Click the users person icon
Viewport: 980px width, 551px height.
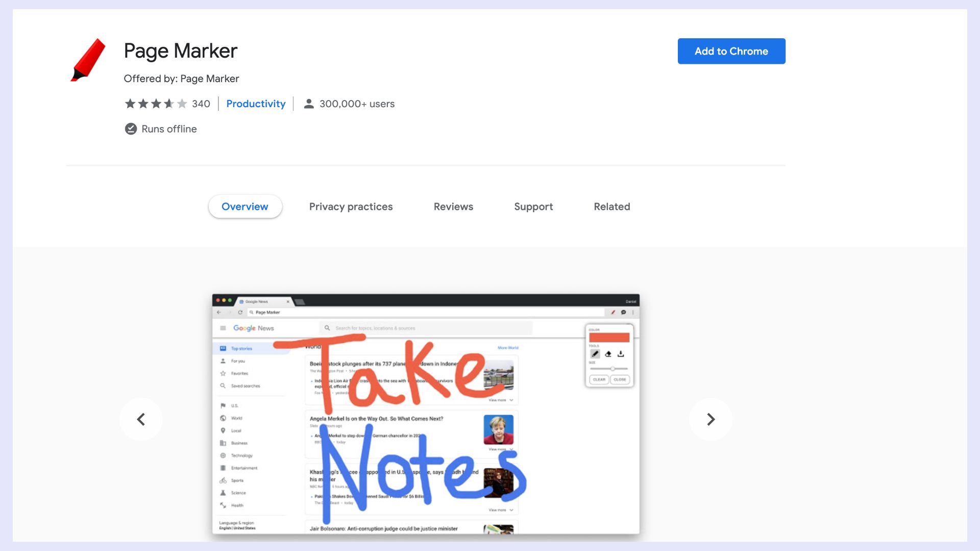(308, 104)
